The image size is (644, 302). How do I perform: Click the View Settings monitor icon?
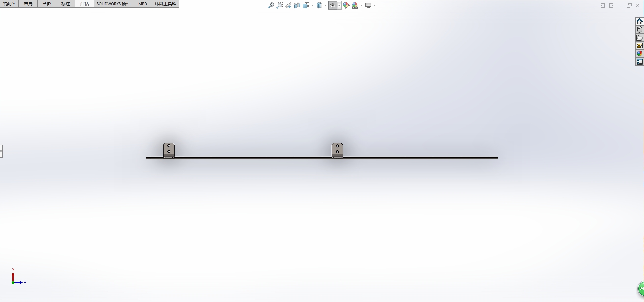(x=368, y=5)
